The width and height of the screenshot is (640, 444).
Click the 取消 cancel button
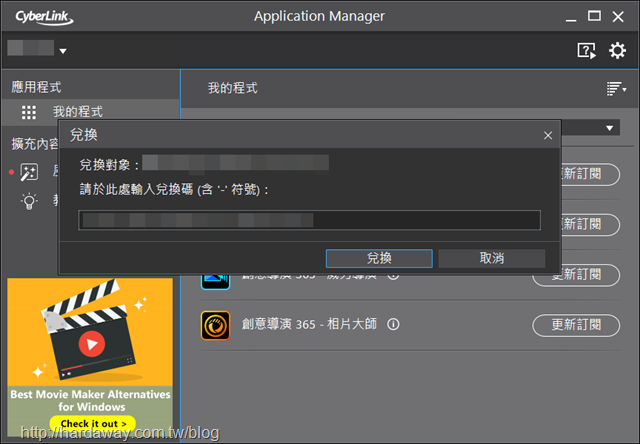point(492,258)
